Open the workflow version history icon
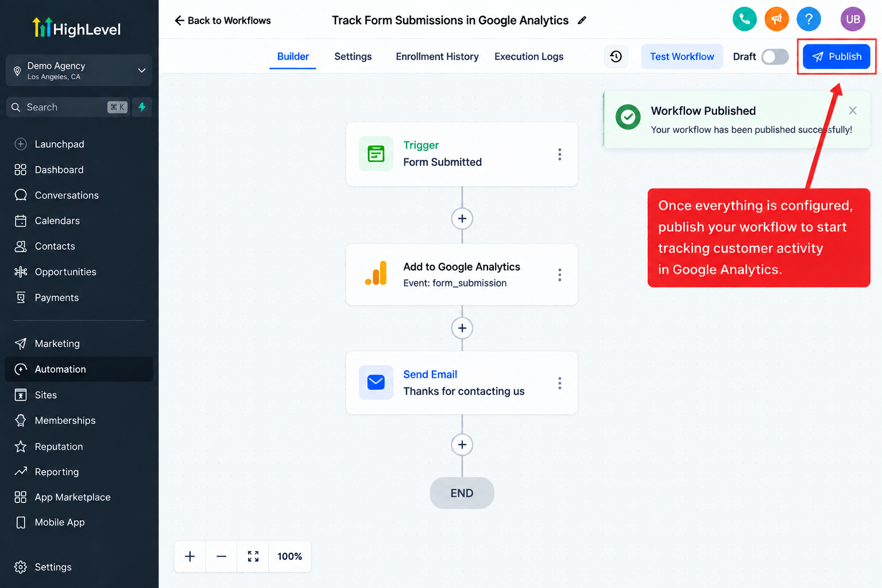Image resolution: width=882 pixels, height=588 pixels. point(616,56)
